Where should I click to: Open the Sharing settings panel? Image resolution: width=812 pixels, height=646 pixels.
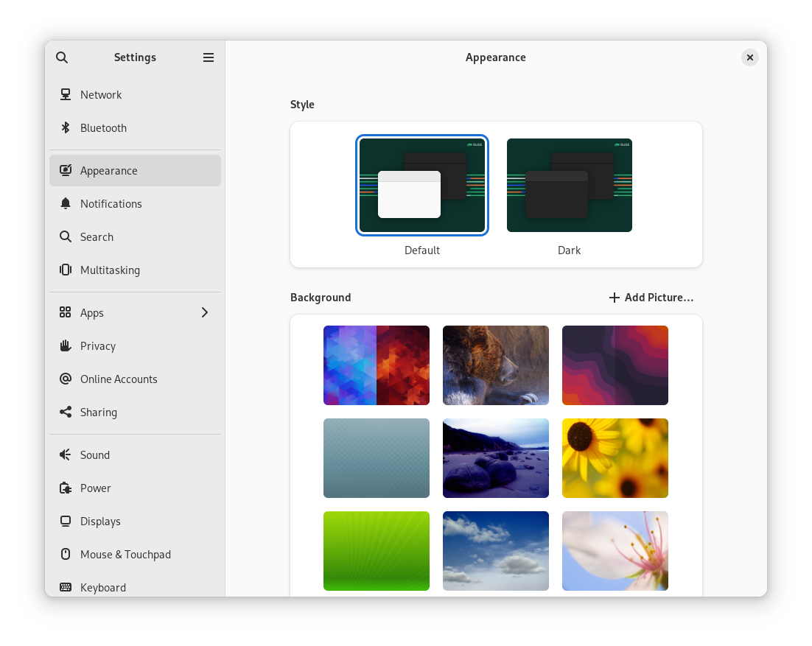(x=99, y=412)
